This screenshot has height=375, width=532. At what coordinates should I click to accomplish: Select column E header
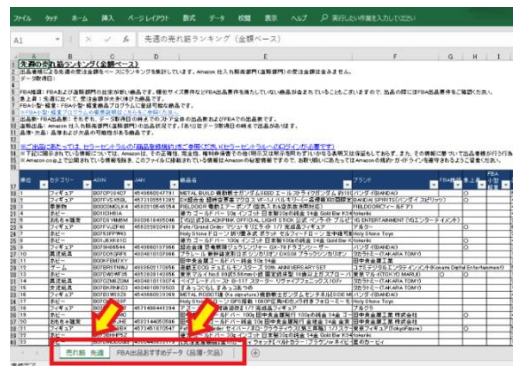tap(265, 57)
